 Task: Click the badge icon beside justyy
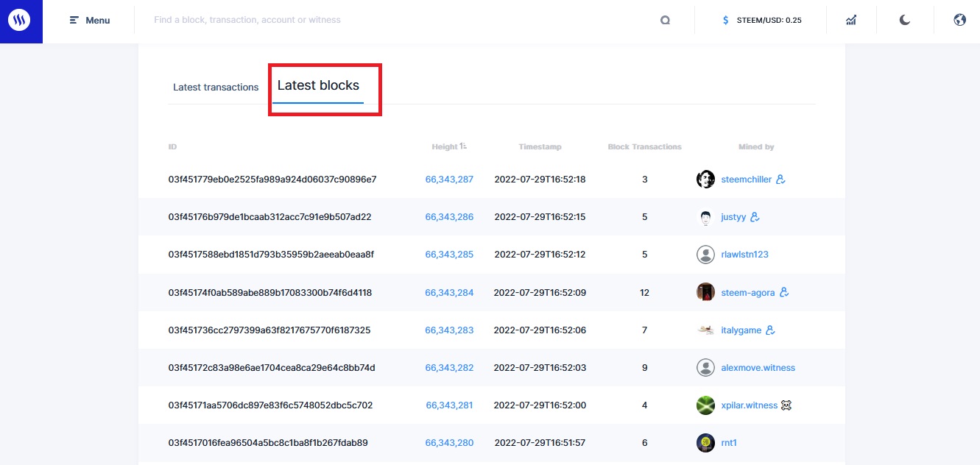pyautogui.click(x=755, y=217)
